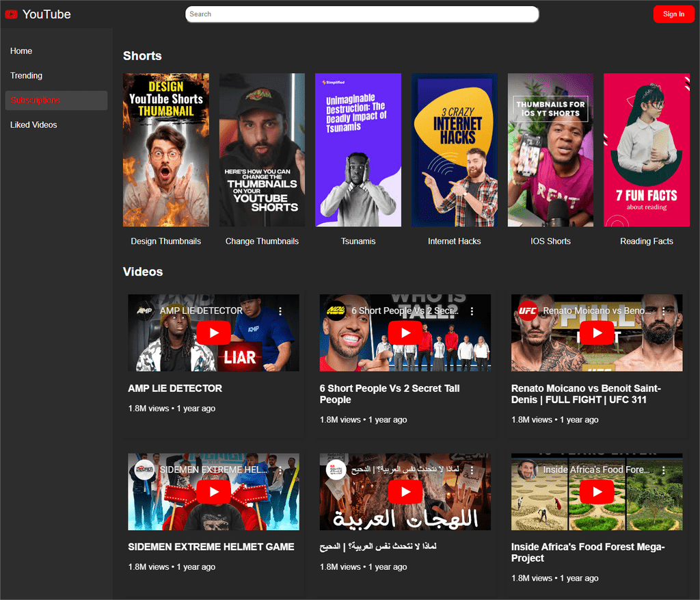Click the SIDEMEN EXTREME HELMET GAME title below video
The image size is (700, 600).
tap(211, 547)
